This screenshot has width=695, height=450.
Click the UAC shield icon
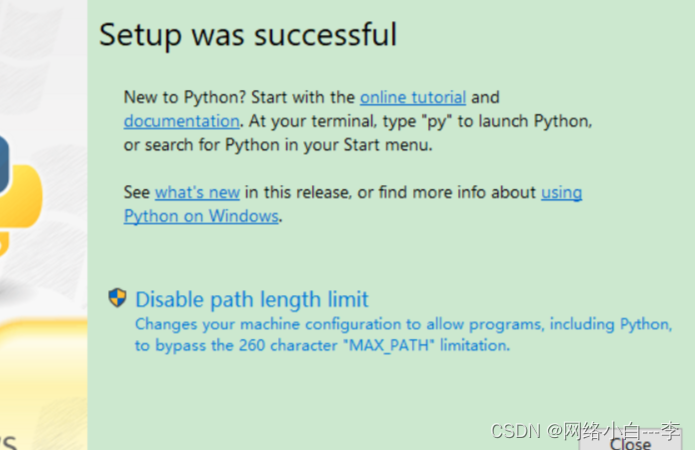click(x=117, y=297)
